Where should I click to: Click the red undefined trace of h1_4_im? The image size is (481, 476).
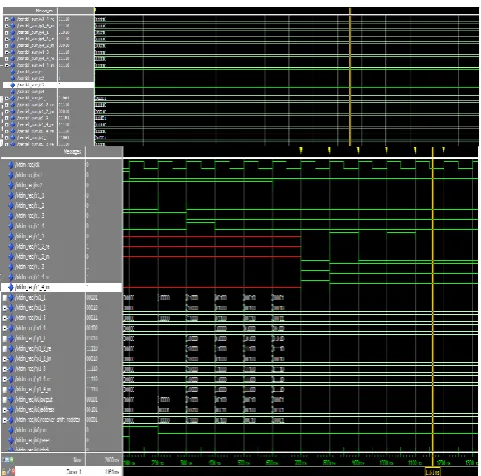[x=212, y=287]
